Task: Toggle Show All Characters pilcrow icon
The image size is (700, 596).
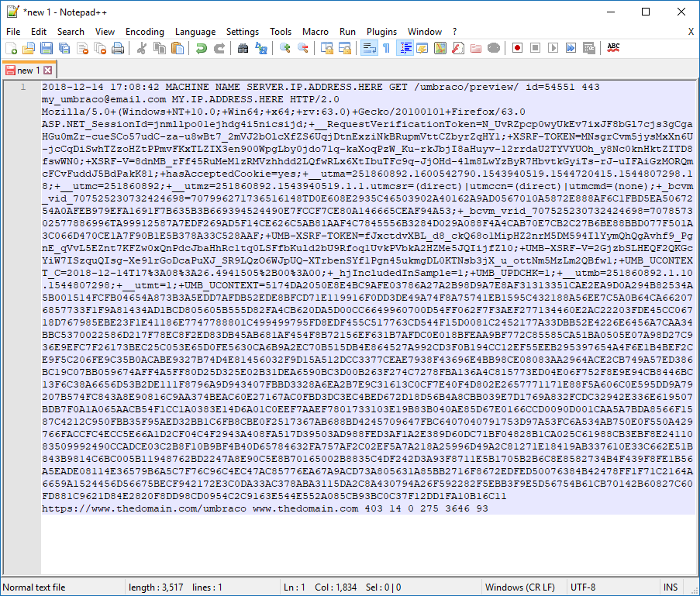Action: tap(387, 48)
